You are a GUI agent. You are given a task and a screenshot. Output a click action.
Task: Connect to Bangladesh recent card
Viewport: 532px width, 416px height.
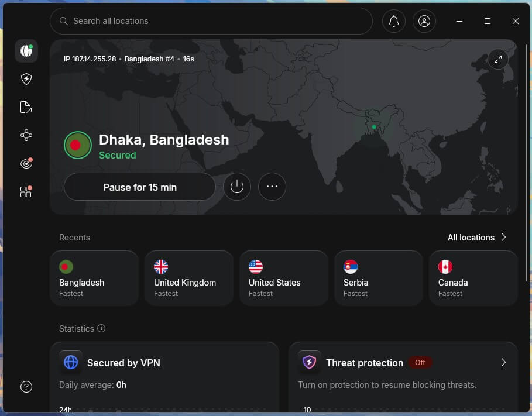coord(94,279)
